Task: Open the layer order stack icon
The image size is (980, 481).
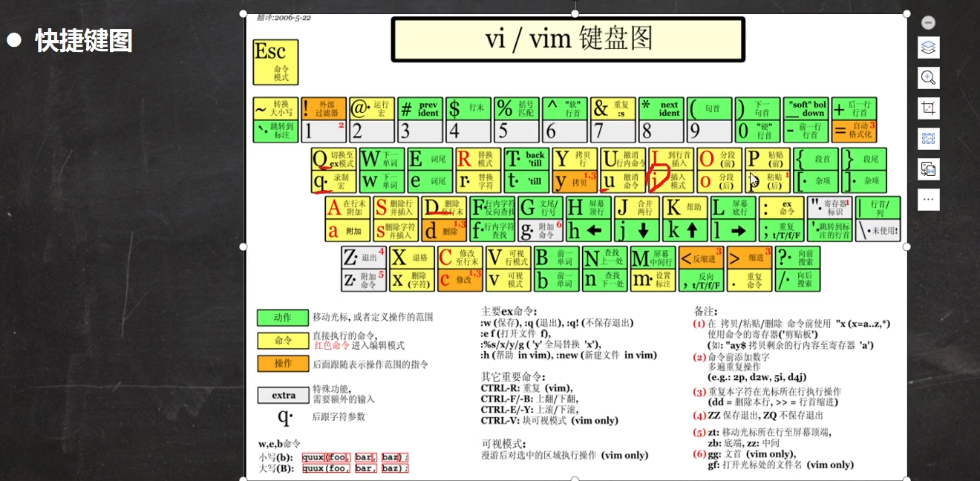Action: 929,48
